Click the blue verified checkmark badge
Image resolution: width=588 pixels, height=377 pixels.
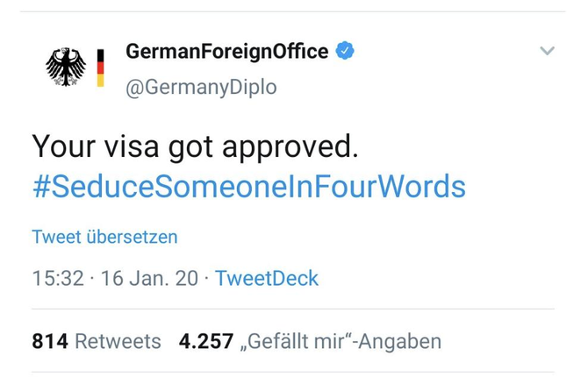[346, 52]
